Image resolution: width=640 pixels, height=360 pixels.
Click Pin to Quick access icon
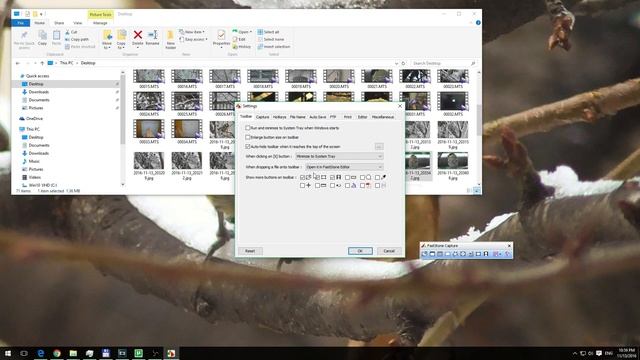(x=24, y=36)
